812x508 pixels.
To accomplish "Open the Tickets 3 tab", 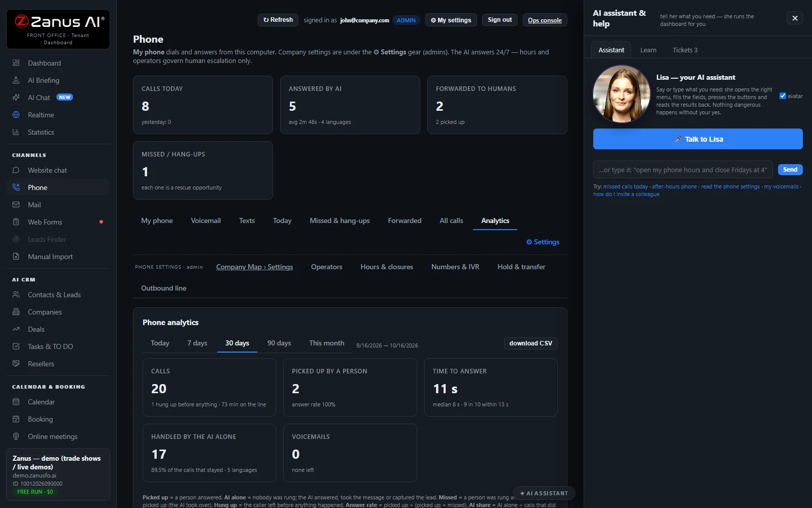I will tap(685, 50).
